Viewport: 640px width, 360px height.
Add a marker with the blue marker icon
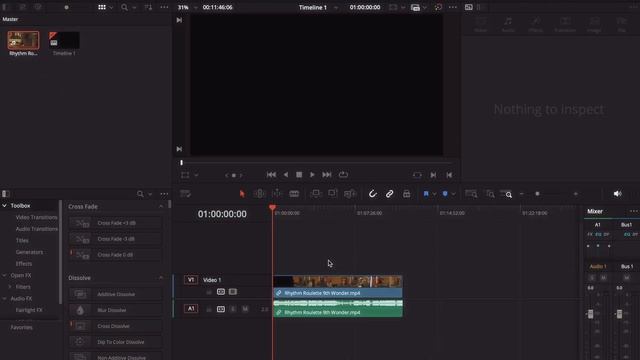coord(445,194)
